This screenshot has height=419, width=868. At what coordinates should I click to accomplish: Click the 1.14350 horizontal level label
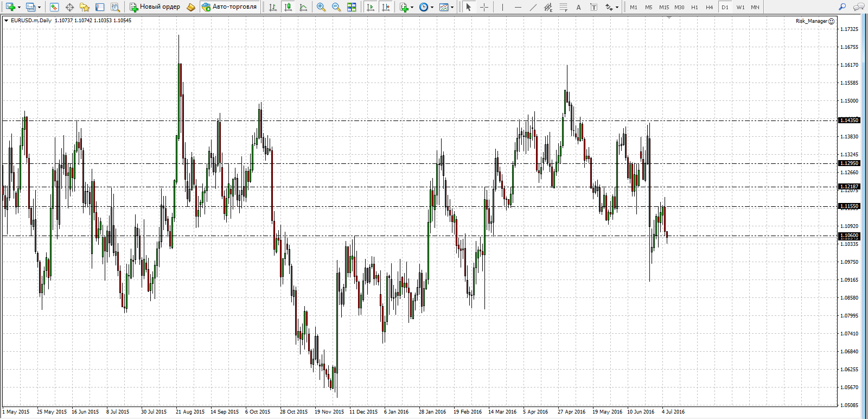[x=850, y=120]
